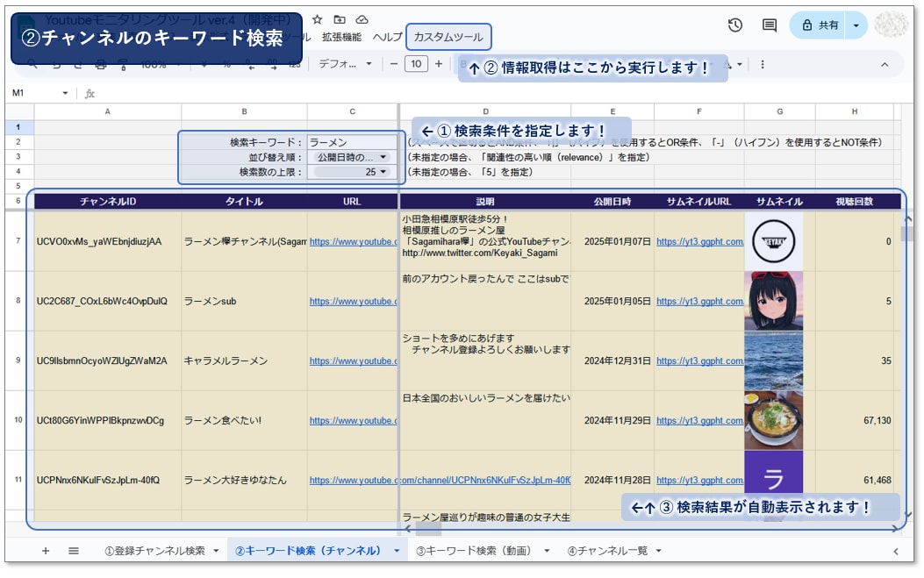Open the comments panel icon
924x578 pixels.
point(769,25)
